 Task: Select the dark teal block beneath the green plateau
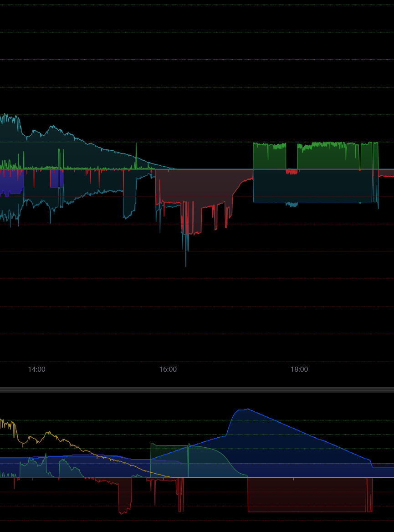click(314, 186)
